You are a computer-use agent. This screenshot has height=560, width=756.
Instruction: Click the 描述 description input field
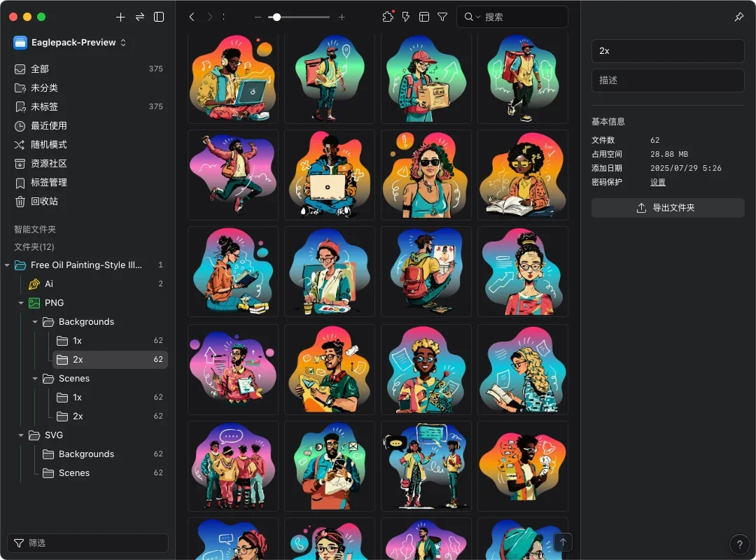point(667,80)
